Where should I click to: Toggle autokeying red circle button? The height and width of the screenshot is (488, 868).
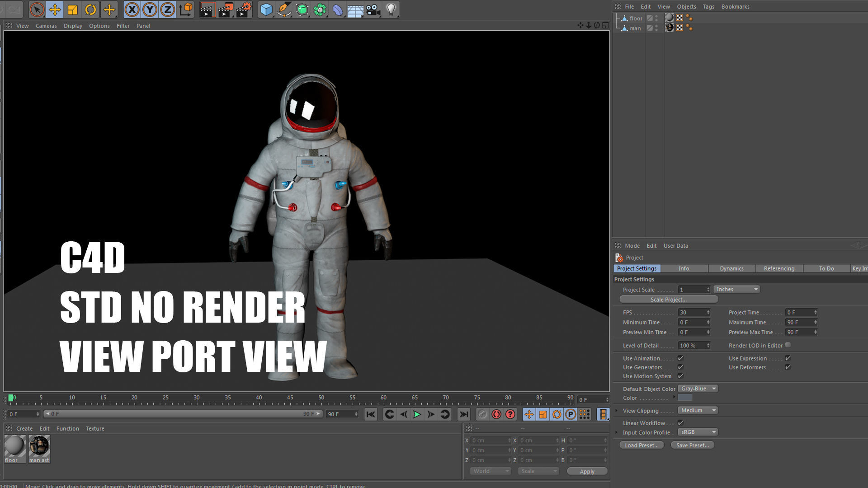pos(496,414)
